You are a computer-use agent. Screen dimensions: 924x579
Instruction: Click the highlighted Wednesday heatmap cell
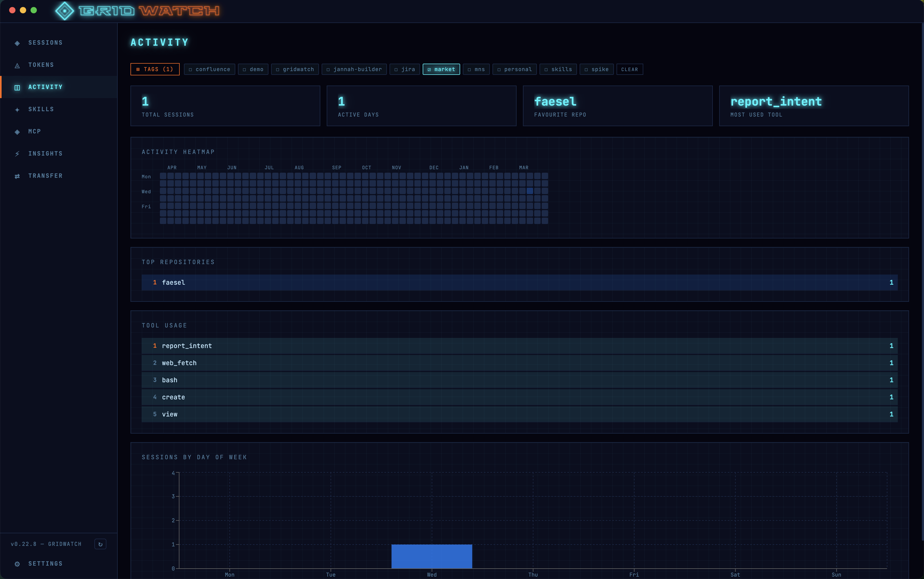click(530, 191)
